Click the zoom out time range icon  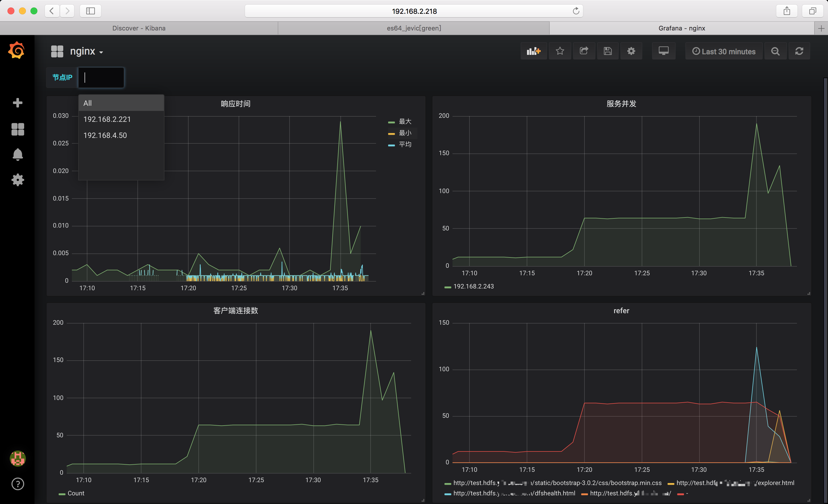pyautogui.click(x=775, y=51)
